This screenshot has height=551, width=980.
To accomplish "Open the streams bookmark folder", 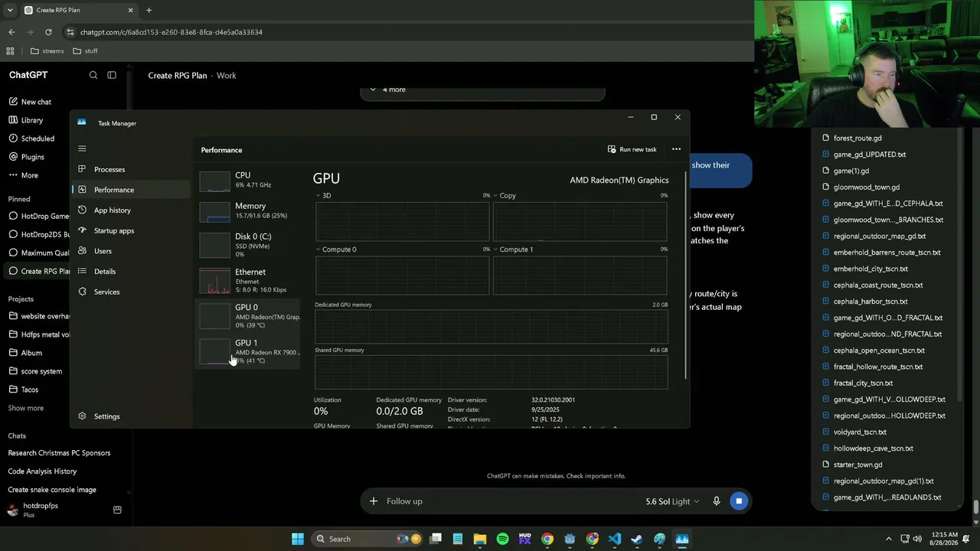I will (x=47, y=51).
